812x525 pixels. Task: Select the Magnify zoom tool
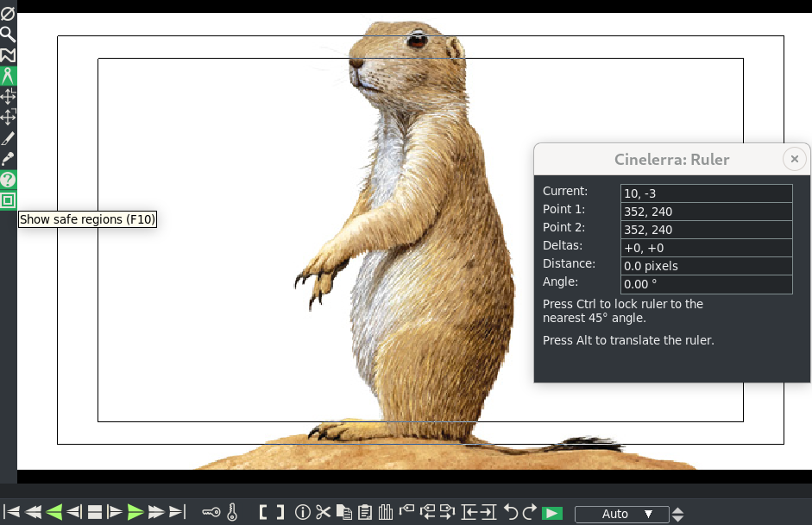click(x=8, y=34)
